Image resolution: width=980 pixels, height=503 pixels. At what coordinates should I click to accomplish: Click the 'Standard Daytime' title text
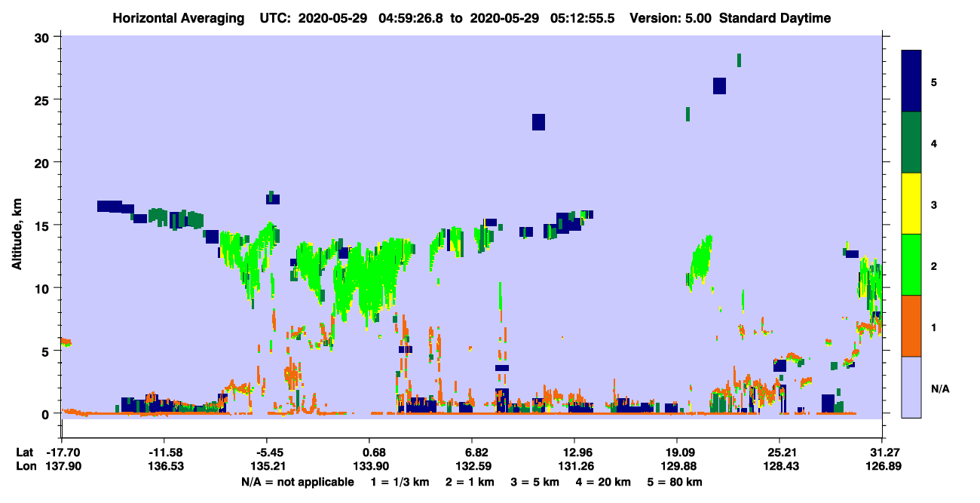pyautogui.click(x=774, y=18)
